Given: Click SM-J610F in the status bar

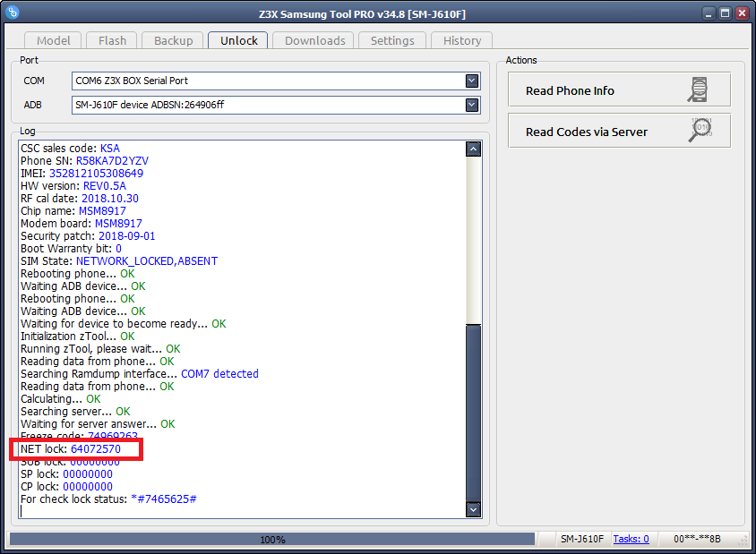Looking at the screenshot, I should tap(582, 539).
